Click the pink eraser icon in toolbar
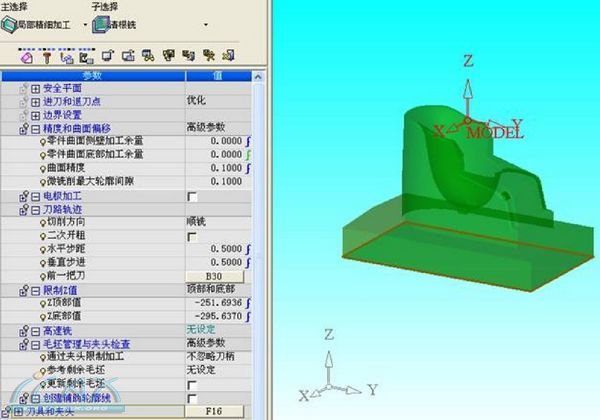Image resolution: width=600 pixels, height=420 pixels. pyautogui.click(x=28, y=57)
